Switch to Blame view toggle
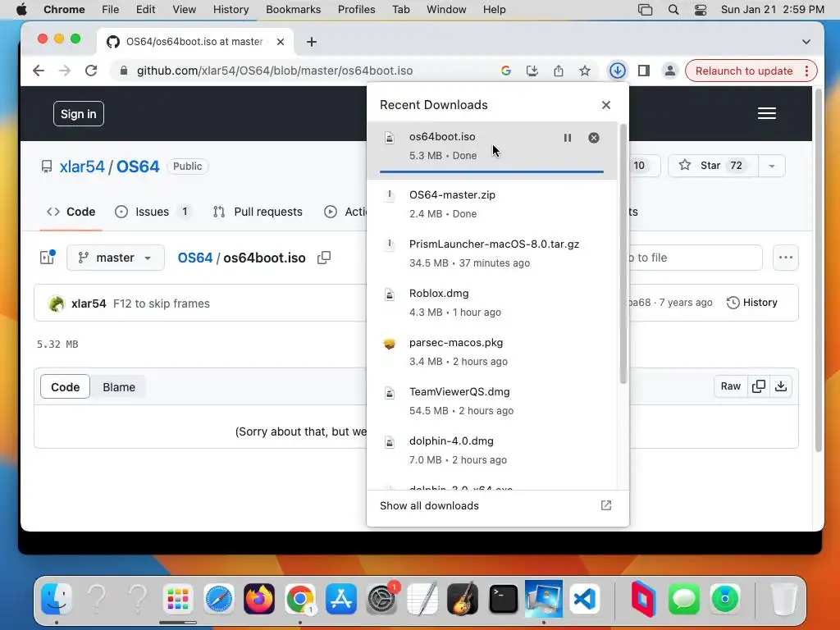The width and height of the screenshot is (840, 630). pos(119,387)
